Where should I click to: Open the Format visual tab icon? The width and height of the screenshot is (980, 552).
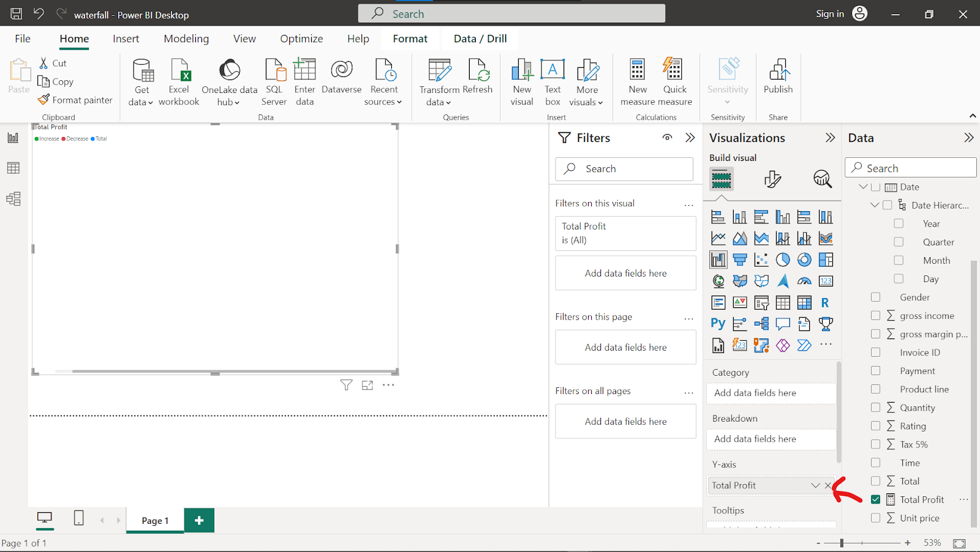point(772,179)
